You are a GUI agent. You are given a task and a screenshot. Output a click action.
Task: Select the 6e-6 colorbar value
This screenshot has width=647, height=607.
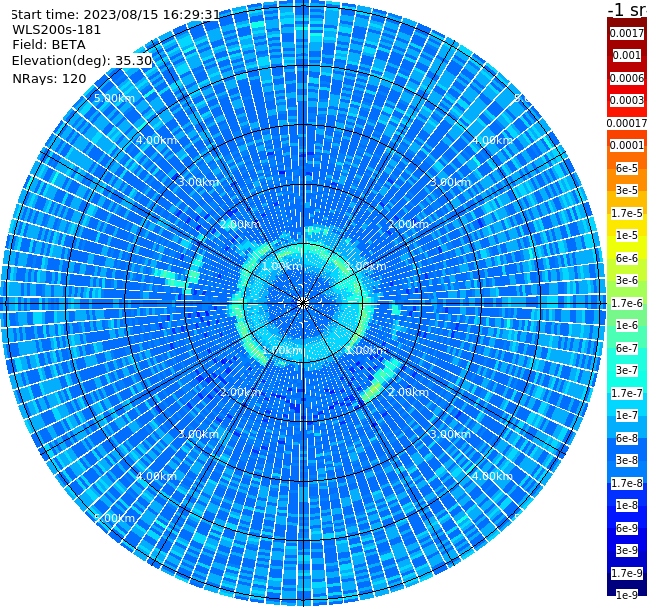(627, 258)
